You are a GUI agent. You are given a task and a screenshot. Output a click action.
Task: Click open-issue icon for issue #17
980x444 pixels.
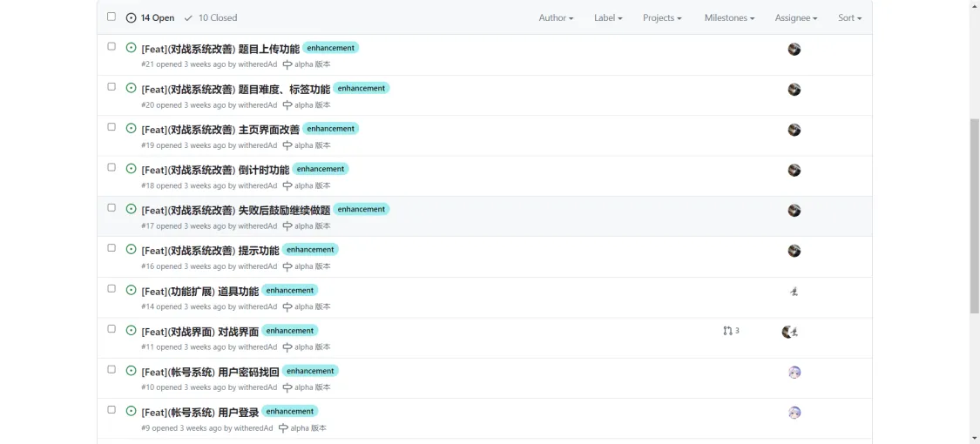tap(132, 209)
